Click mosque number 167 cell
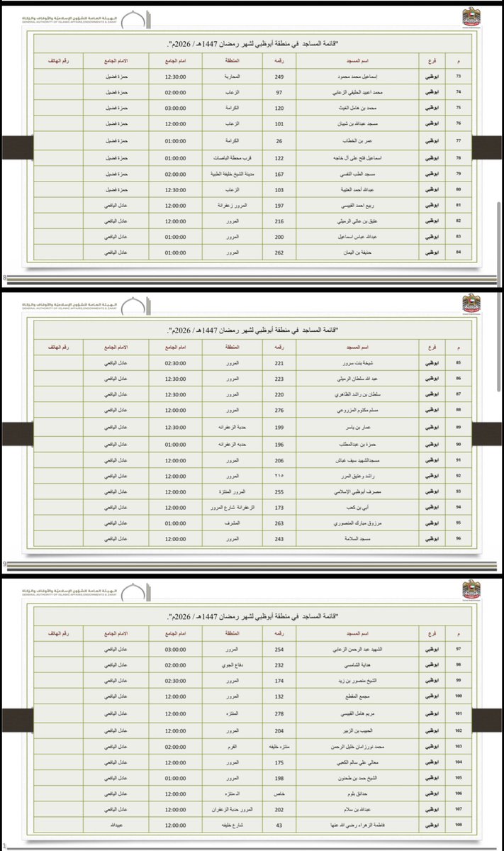This screenshot has width=504, height=851. 279,174
